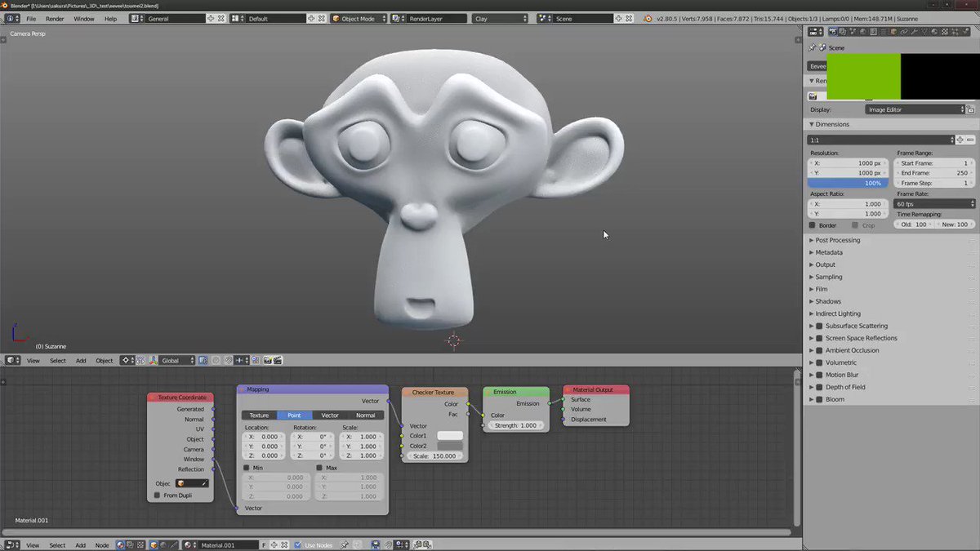Enable the Border checkbox
This screenshot has height=551, width=980.
[x=812, y=225]
